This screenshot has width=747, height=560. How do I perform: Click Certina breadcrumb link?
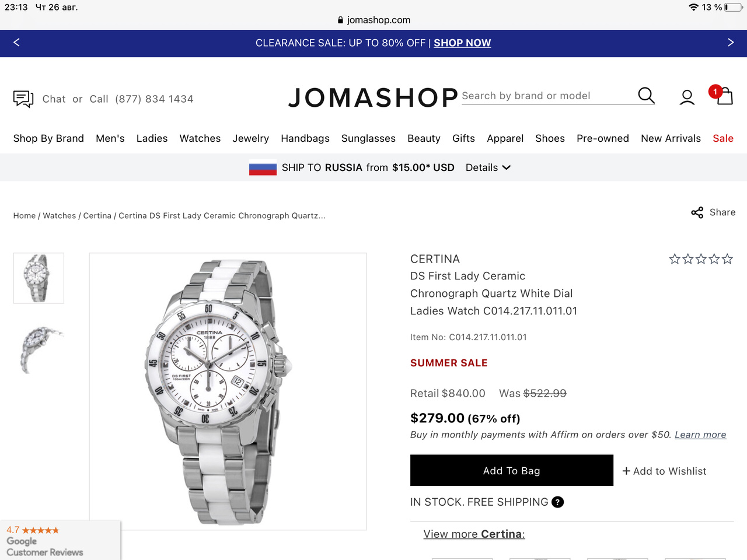[97, 216]
